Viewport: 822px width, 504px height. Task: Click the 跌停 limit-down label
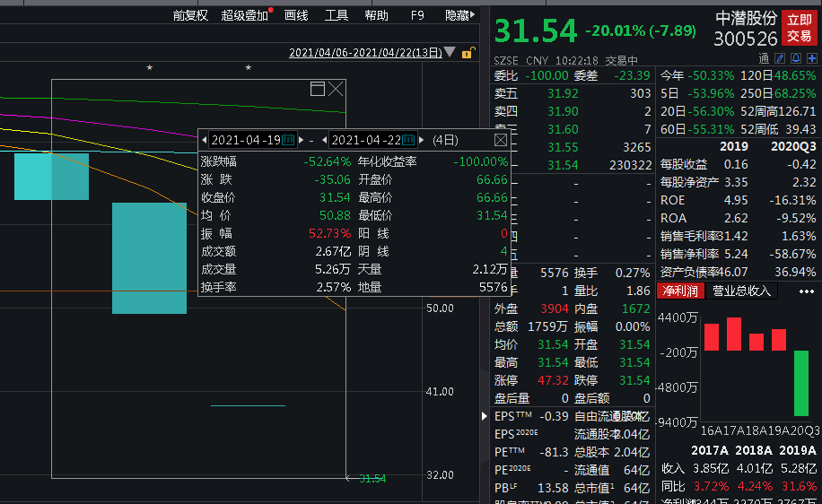(x=586, y=380)
